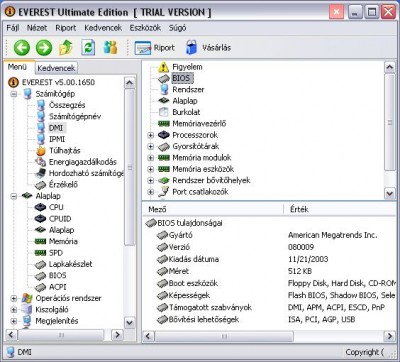
Task: Expand the Rendszer bővítőhelyek node
Action: pos(151,181)
